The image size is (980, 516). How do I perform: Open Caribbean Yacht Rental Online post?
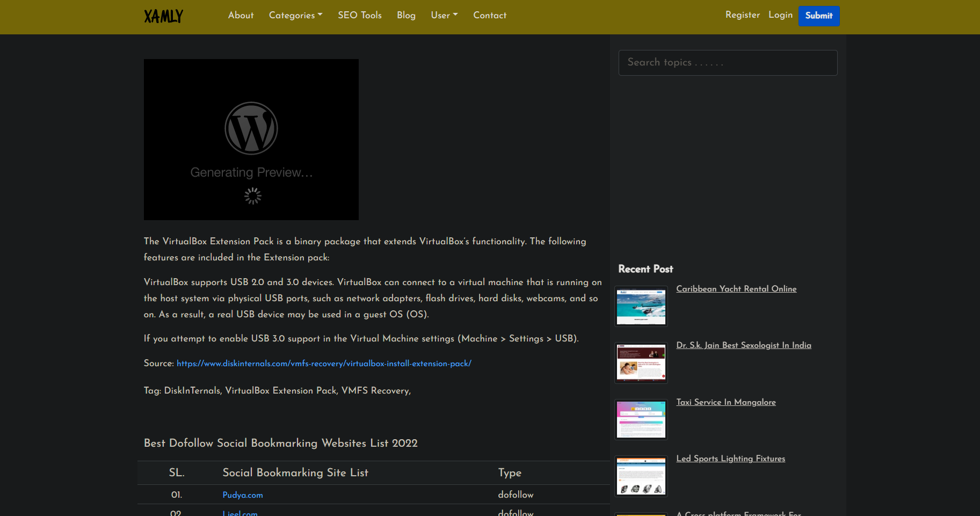[736, 289]
